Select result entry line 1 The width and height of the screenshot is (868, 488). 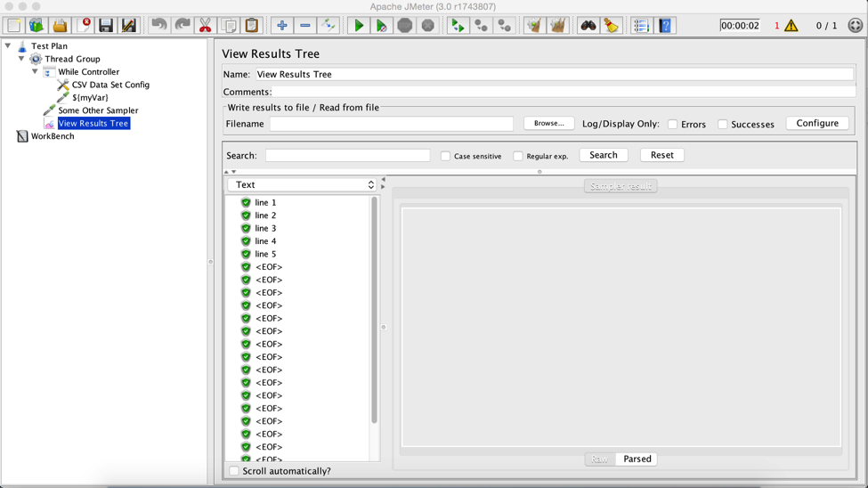[x=265, y=203]
